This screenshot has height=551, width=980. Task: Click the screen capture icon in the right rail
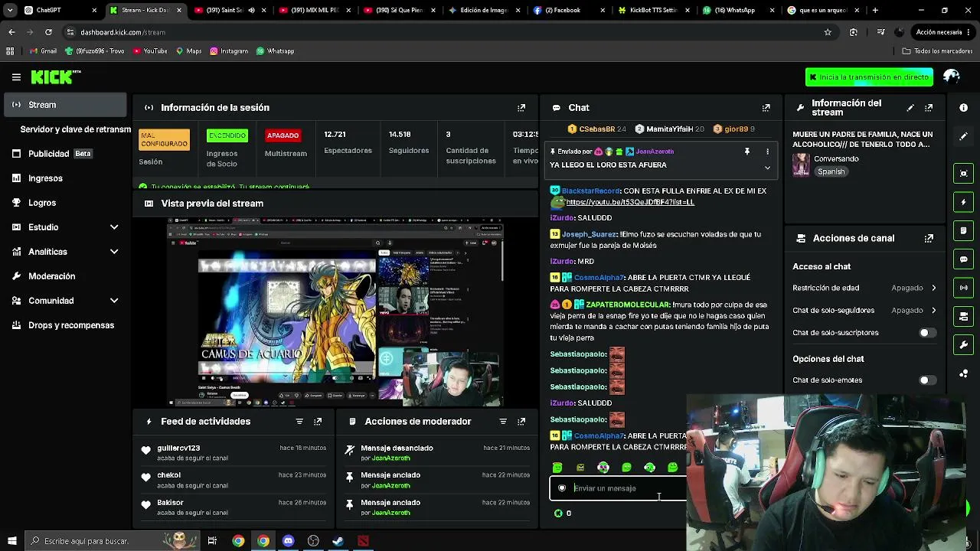pos(964,174)
